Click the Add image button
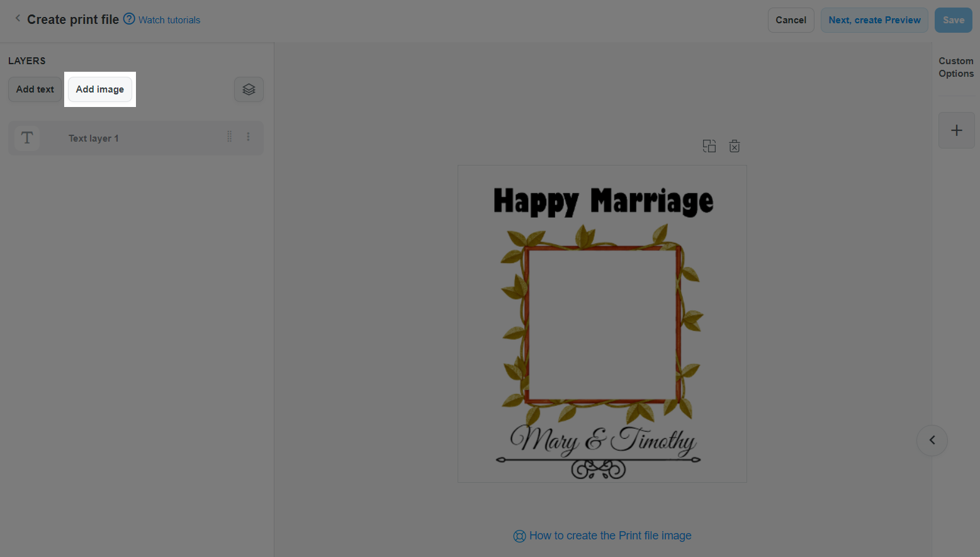980x557 pixels. click(100, 89)
